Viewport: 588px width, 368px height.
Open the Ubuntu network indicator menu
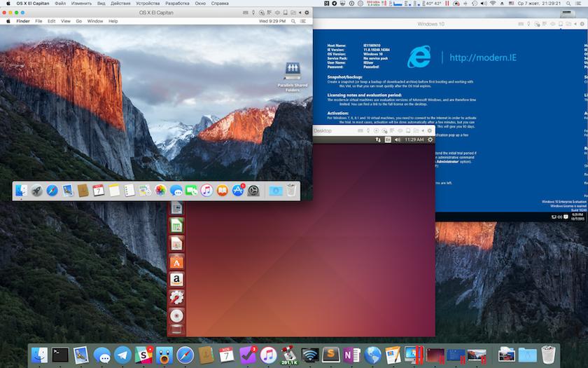tap(378, 139)
